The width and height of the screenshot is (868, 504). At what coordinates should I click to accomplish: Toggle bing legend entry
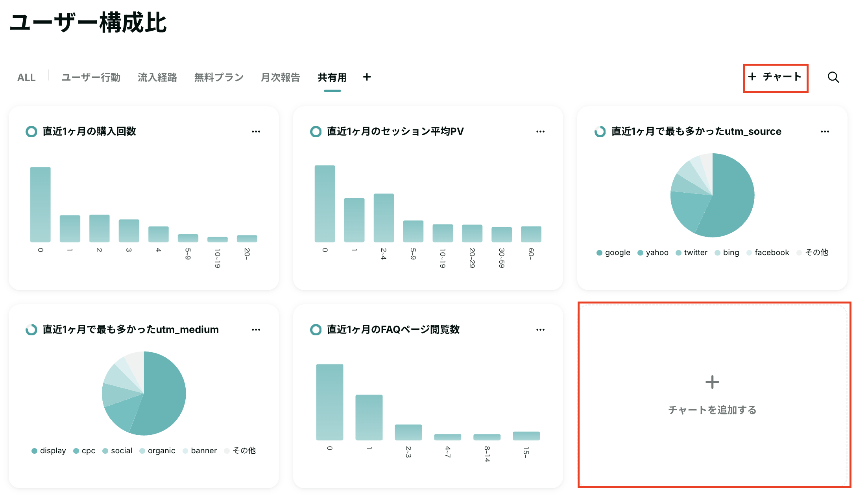tap(727, 252)
